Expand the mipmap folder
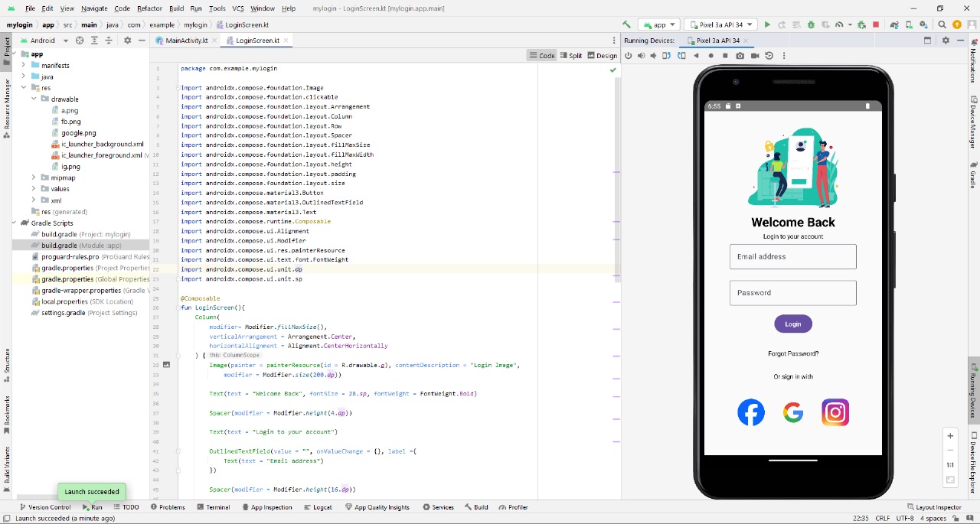The image size is (980, 524). point(34,177)
